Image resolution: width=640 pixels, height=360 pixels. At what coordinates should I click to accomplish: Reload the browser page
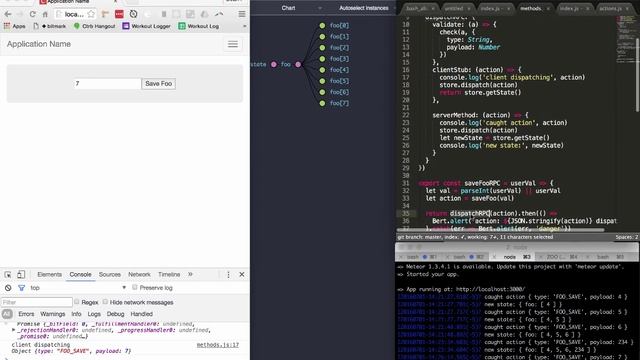[x=32, y=14]
